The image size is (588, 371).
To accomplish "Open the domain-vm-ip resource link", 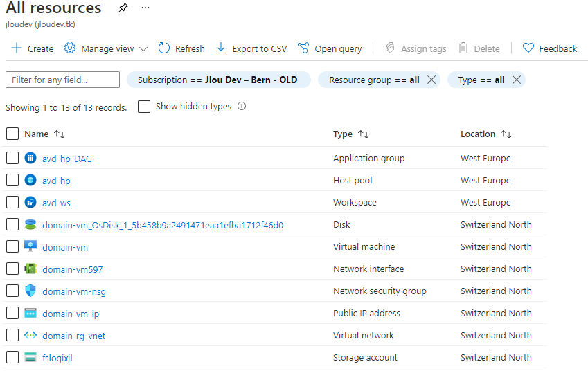I will (71, 314).
